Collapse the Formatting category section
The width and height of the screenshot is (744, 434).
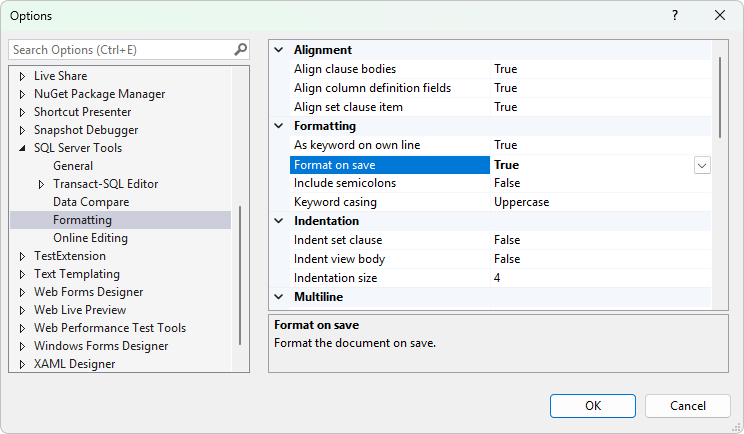[x=278, y=127]
